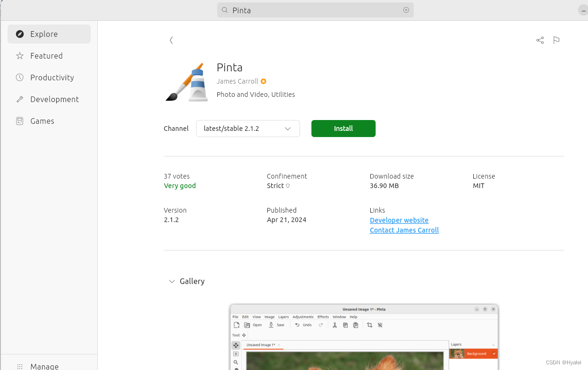Open the Development category
The height and width of the screenshot is (370, 588).
49,99
